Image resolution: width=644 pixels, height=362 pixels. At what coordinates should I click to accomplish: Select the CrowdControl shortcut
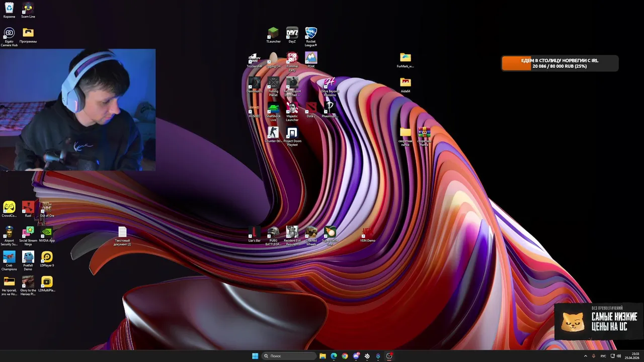point(9,209)
